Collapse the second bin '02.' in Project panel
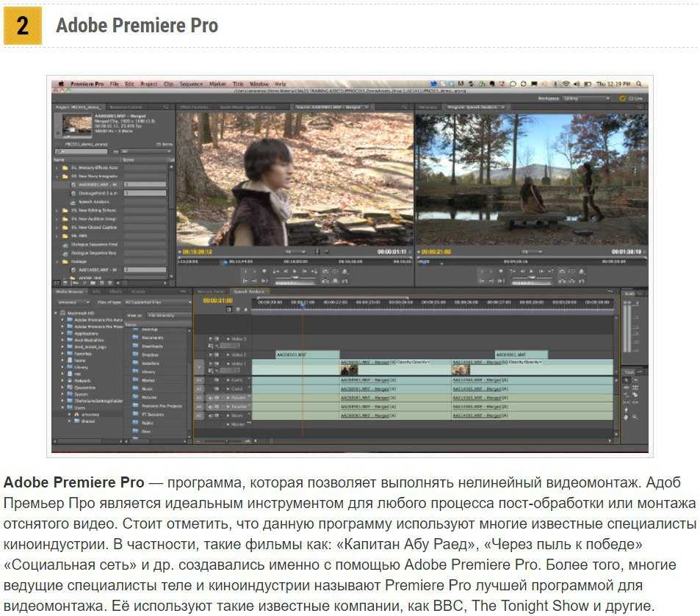The width and height of the screenshot is (700, 616). [57, 176]
